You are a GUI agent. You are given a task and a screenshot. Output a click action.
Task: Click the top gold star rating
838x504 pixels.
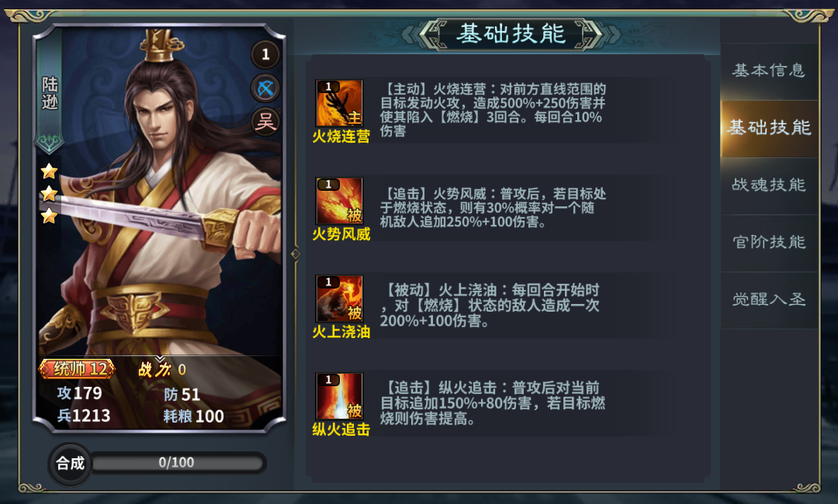pos(49,171)
